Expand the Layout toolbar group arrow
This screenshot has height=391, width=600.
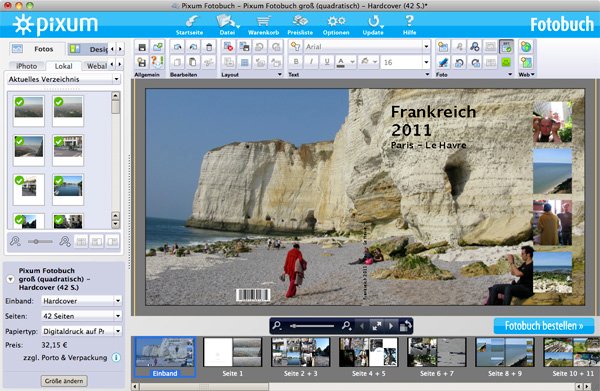click(279, 75)
